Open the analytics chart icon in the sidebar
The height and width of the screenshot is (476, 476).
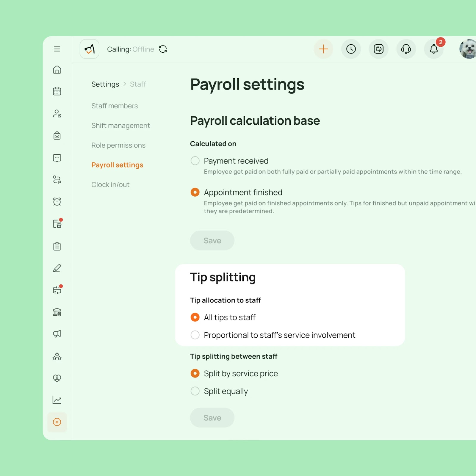57,400
